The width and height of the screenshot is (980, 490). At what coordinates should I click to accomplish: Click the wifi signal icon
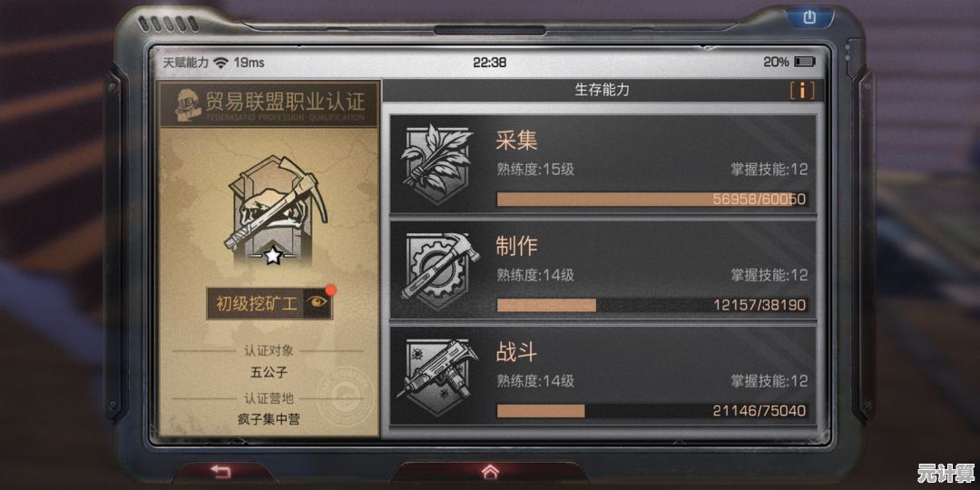220,63
